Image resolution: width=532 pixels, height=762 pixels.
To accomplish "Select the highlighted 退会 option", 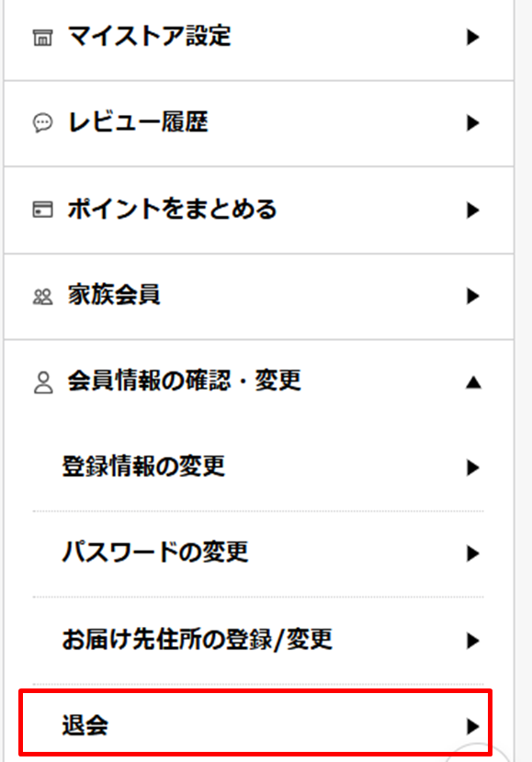I will 255,722.
